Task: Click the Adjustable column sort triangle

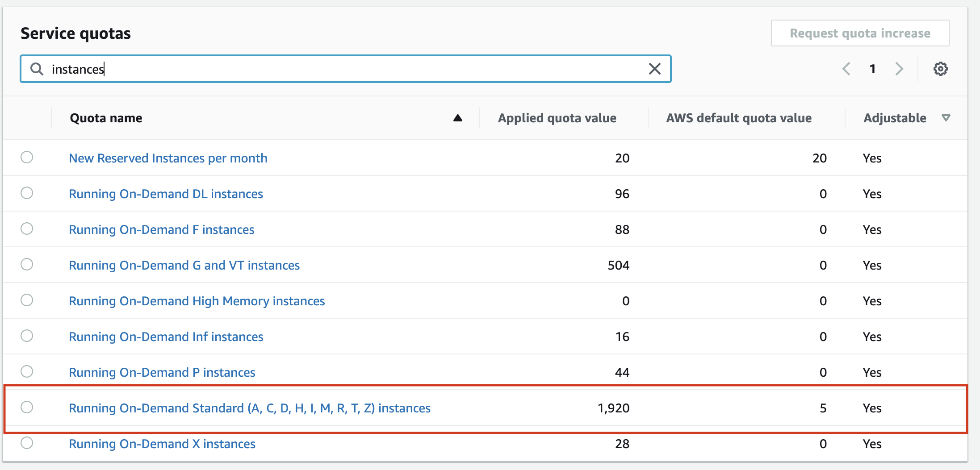Action: point(946,118)
